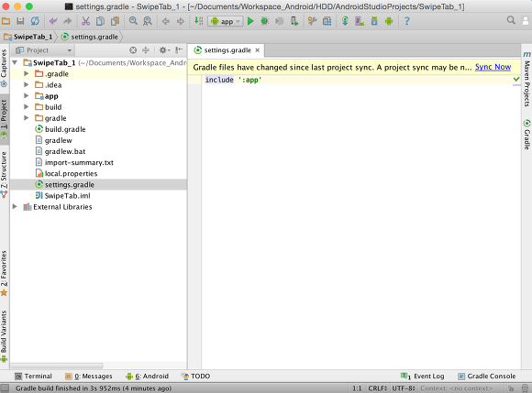Open the app run configuration dropdown
Viewport: 532px width, 393px height.
point(225,21)
